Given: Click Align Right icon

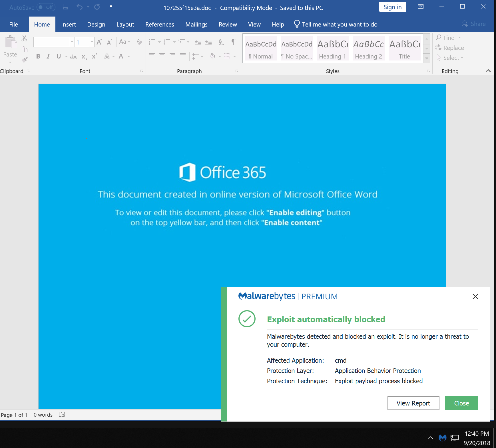Looking at the screenshot, I should pos(172,56).
